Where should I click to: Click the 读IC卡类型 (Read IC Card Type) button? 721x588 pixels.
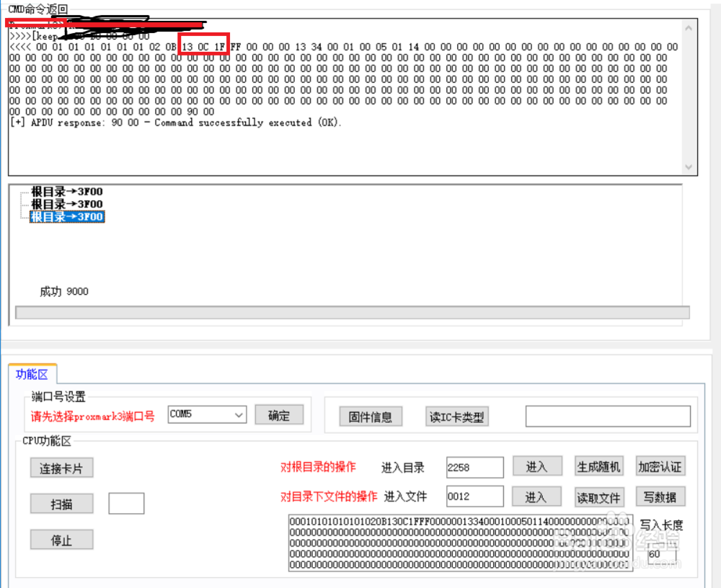click(456, 416)
